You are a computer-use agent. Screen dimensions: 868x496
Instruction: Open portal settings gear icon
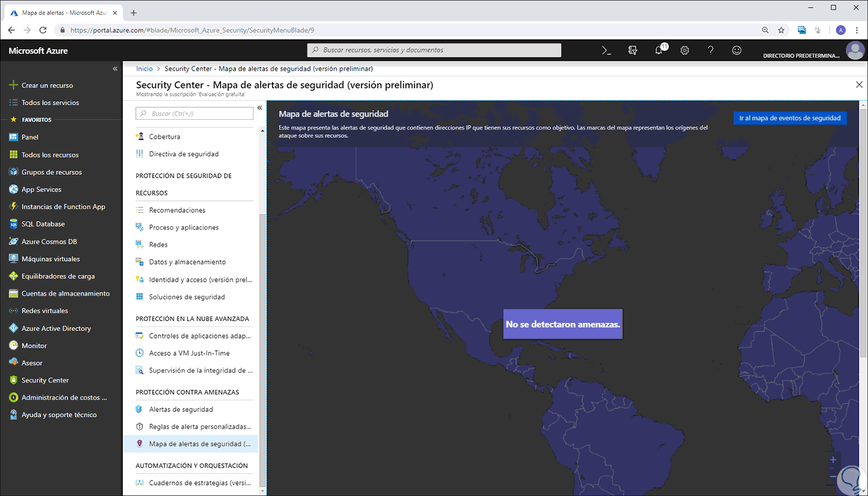tap(685, 50)
